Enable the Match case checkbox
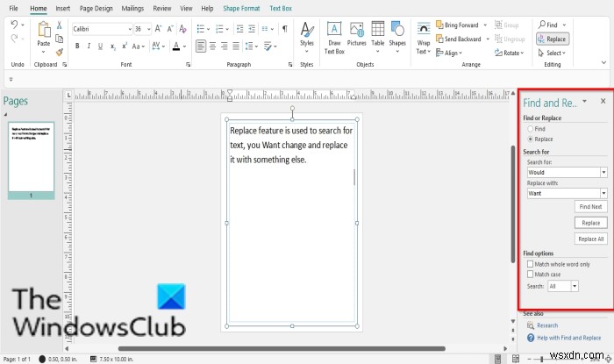 click(x=530, y=275)
